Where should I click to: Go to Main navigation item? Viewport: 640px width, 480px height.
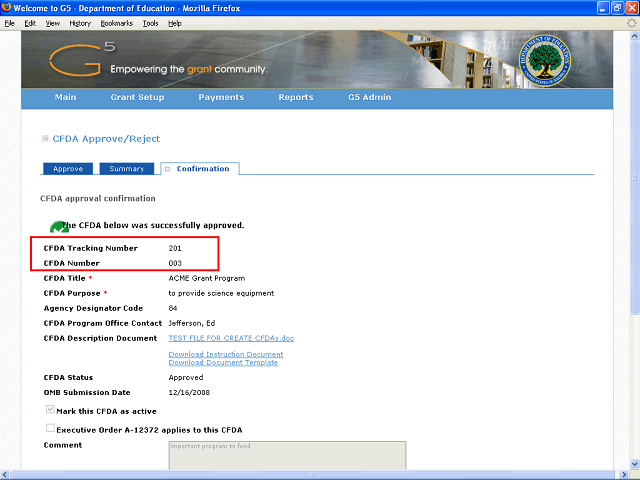(65, 97)
